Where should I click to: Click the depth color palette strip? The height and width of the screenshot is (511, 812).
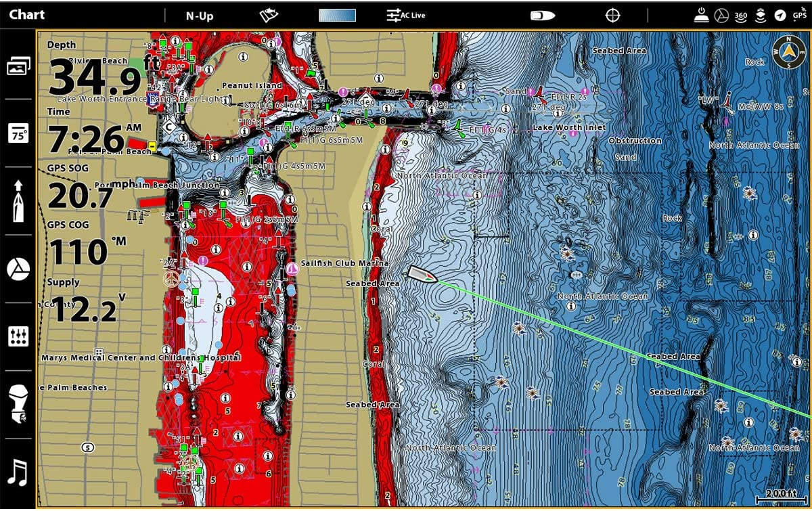tap(338, 14)
